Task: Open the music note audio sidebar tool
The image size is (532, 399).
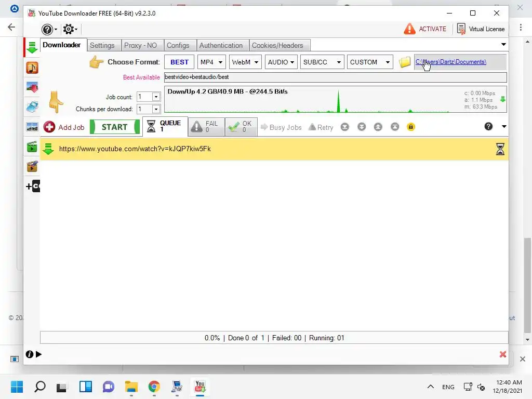Action: (x=32, y=68)
